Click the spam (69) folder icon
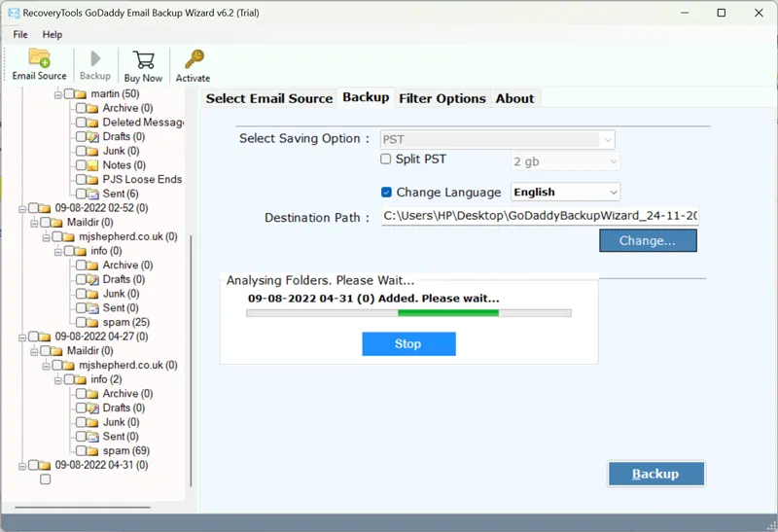 point(93,451)
